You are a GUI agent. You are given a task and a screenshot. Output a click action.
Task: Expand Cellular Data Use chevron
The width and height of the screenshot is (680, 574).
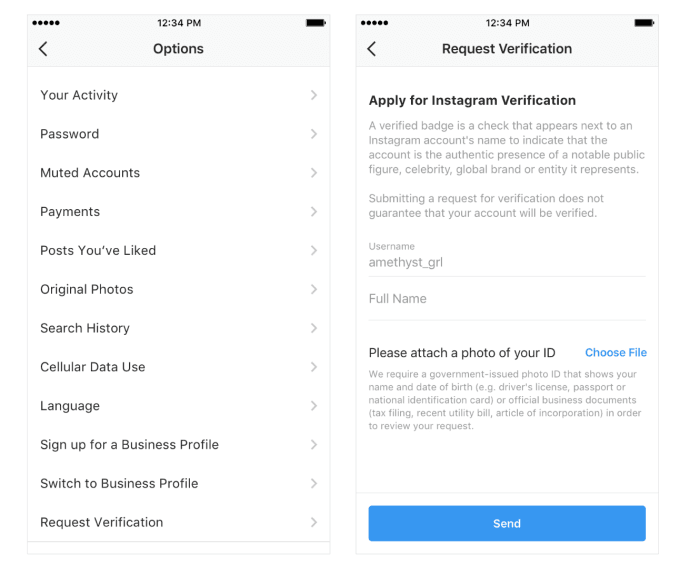[x=314, y=367]
